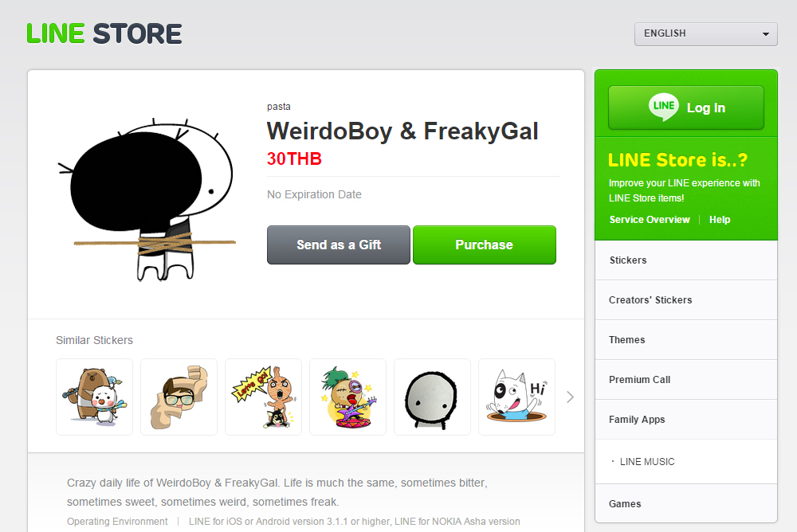Open the gray round-head sticker thumbnail
The height and width of the screenshot is (532, 797).
click(x=432, y=397)
